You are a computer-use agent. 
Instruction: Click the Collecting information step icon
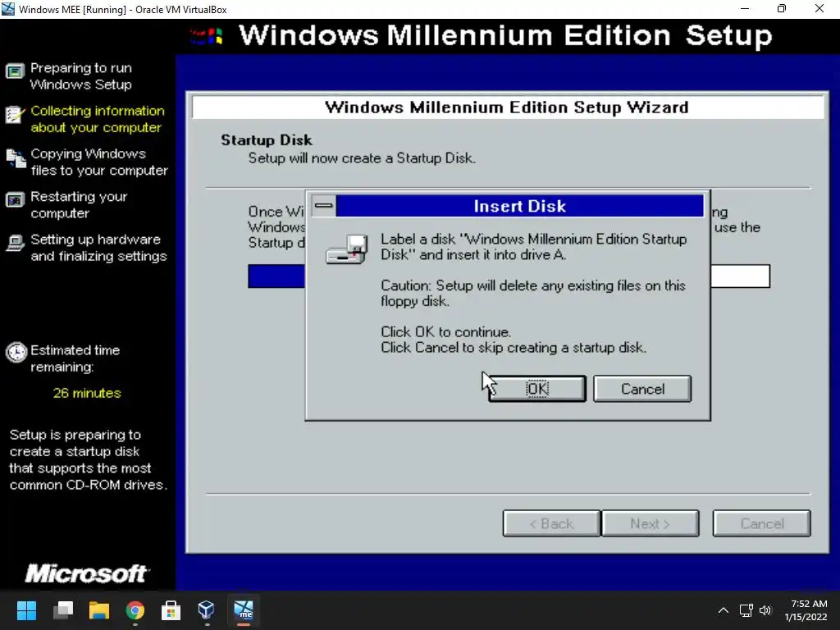(x=15, y=114)
